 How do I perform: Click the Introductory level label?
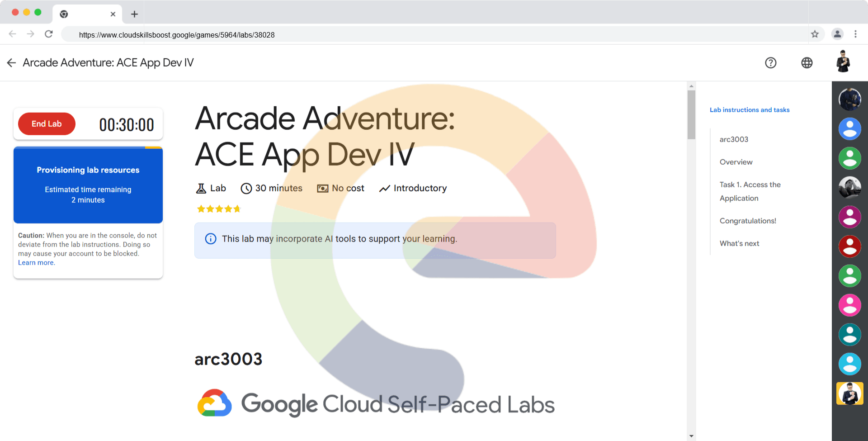[420, 188]
